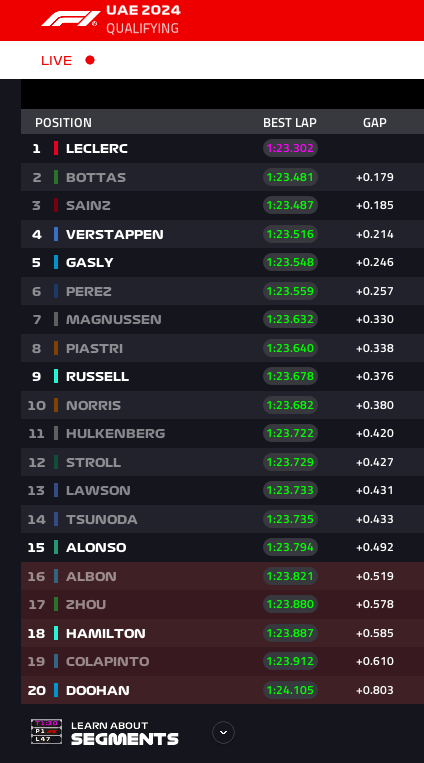Click the POSITION column header
The width and height of the screenshot is (424, 763).
(63, 123)
